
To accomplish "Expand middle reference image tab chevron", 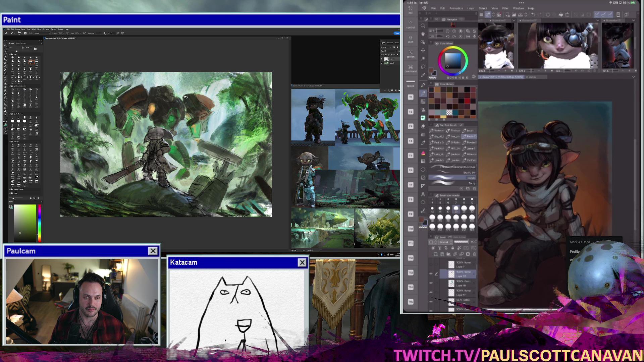I will [x=598, y=20].
